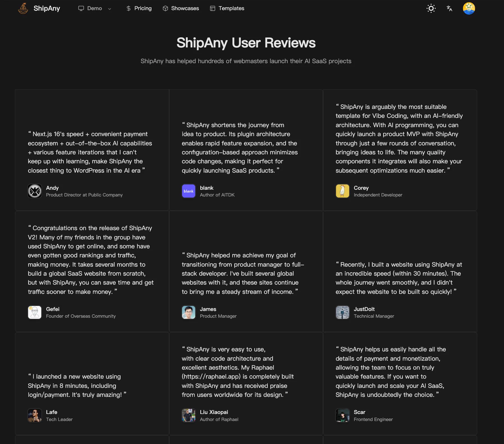Open the Showcases menu item
The height and width of the screenshot is (444, 504).
(x=185, y=8)
